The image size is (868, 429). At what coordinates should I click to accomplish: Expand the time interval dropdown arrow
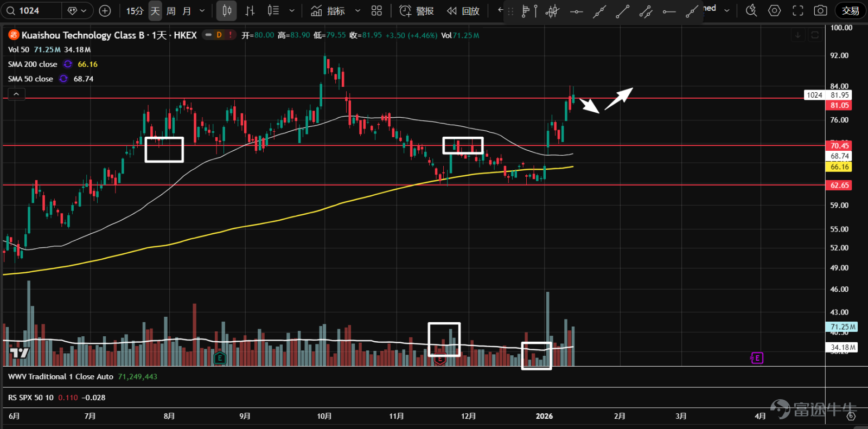pyautogui.click(x=202, y=11)
